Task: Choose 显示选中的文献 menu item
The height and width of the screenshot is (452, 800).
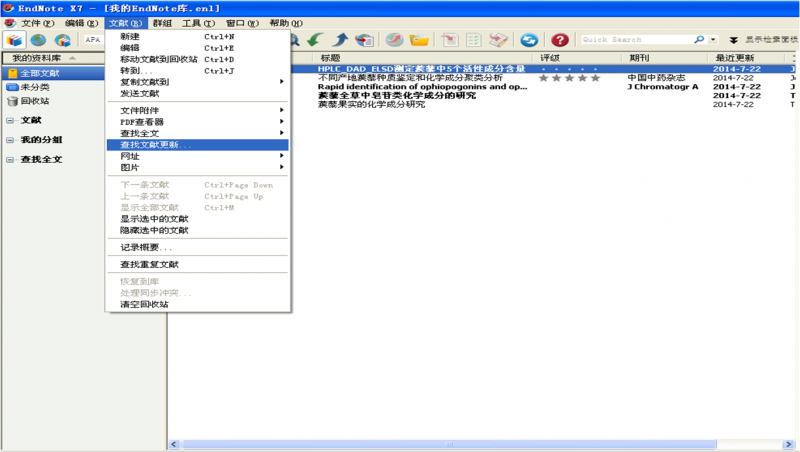Action: tap(197, 219)
